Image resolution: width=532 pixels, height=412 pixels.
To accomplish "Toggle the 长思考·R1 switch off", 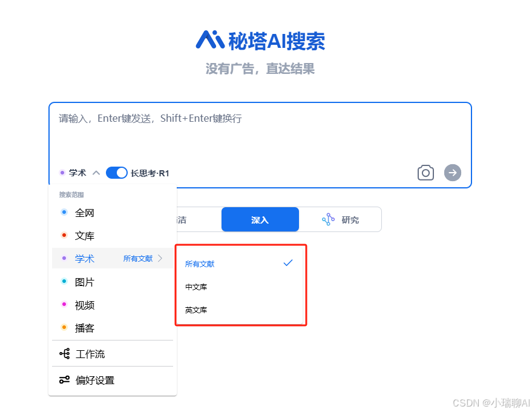I will (116, 173).
